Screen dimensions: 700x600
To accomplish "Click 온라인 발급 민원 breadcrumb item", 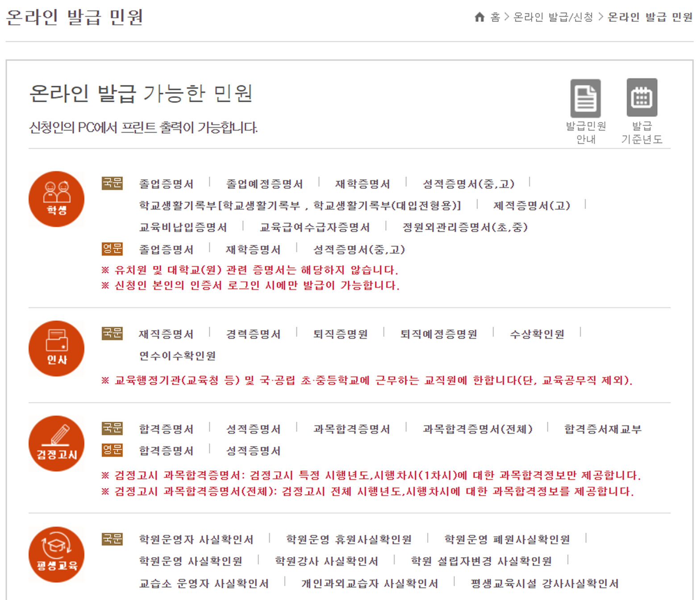I will [650, 17].
